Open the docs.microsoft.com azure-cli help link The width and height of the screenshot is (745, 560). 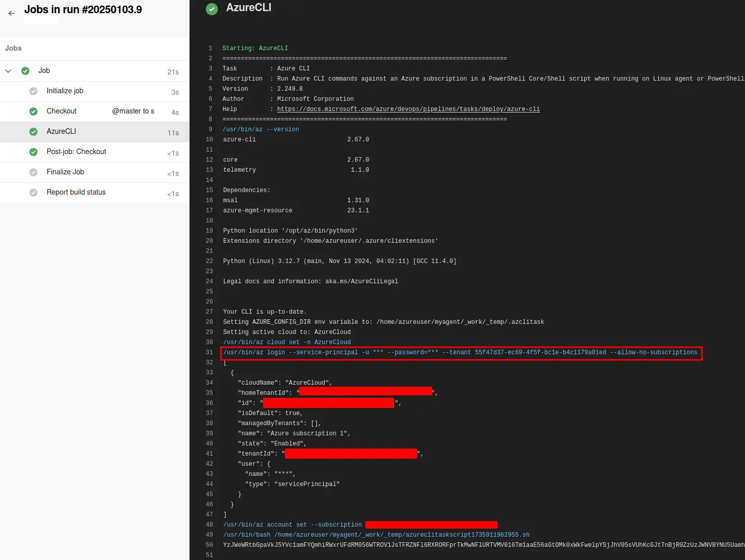click(408, 109)
